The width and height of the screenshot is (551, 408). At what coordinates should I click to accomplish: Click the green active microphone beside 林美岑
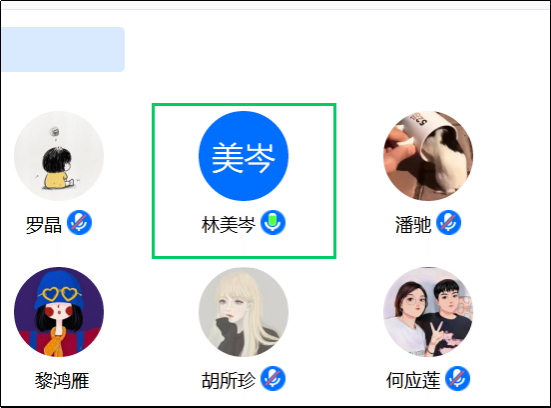[273, 223]
